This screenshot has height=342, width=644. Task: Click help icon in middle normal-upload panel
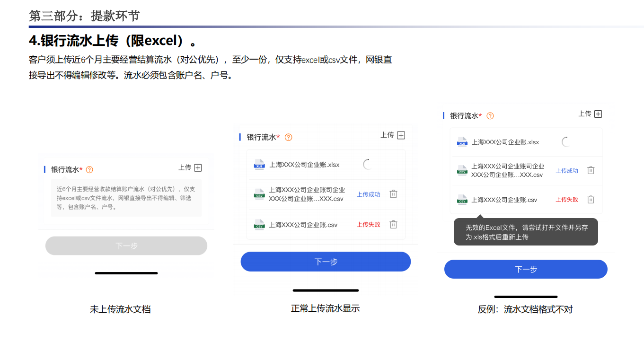click(288, 137)
